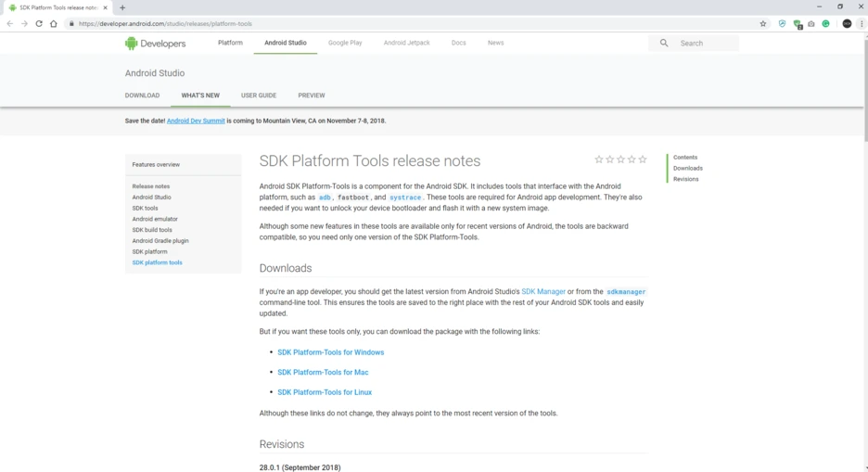Screen dimensions: 868x472
Task: Switch to the User Guide tab
Action: 259,96
